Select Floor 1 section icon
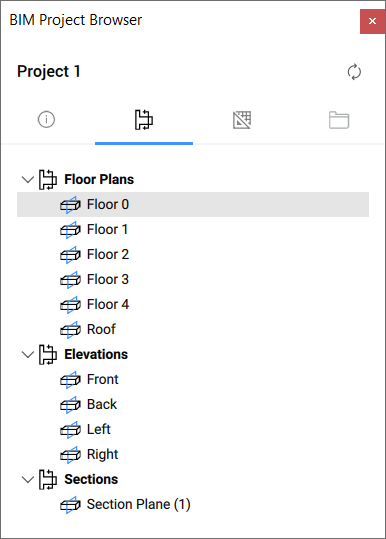Viewport: 386px width, 539px height. tap(70, 230)
